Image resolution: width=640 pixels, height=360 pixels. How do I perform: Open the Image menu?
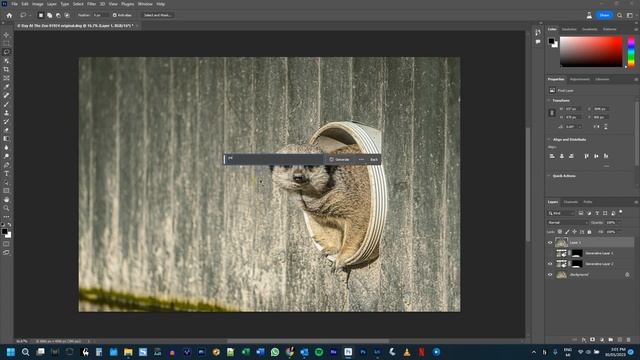(x=38, y=4)
